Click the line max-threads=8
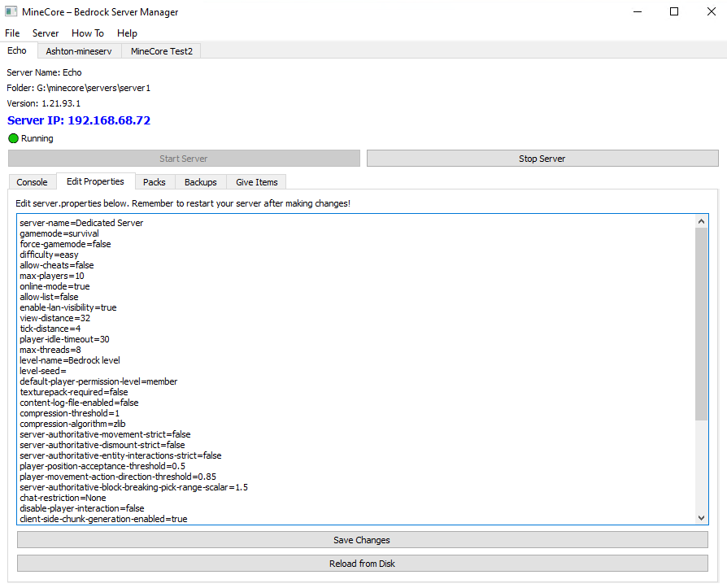Image resolution: width=727 pixels, height=588 pixels. coord(50,350)
